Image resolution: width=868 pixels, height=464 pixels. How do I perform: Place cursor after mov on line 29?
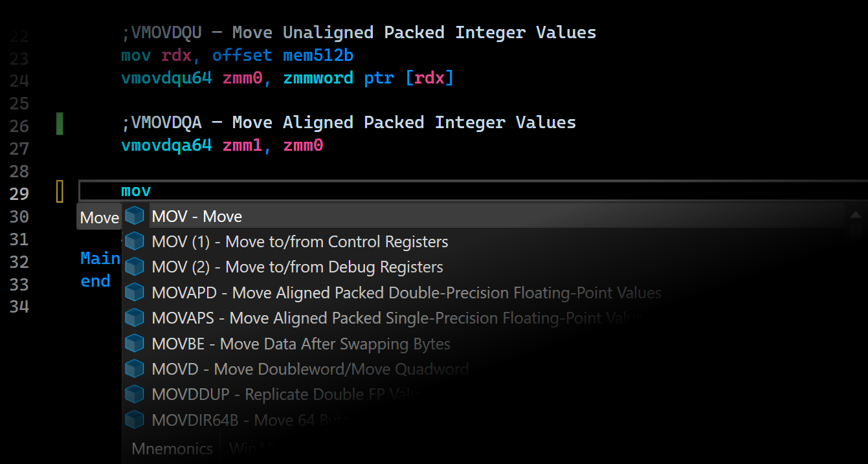(151, 191)
